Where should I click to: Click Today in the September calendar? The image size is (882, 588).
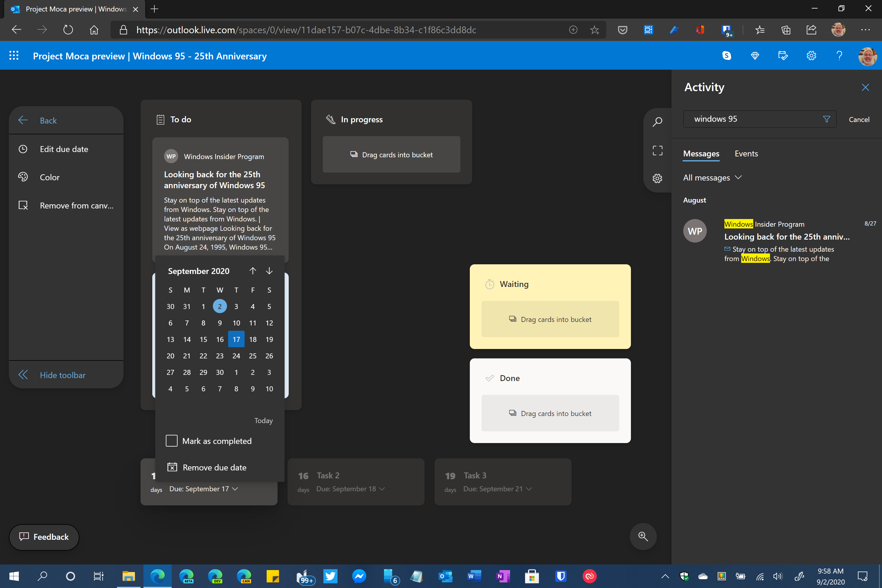click(x=263, y=420)
